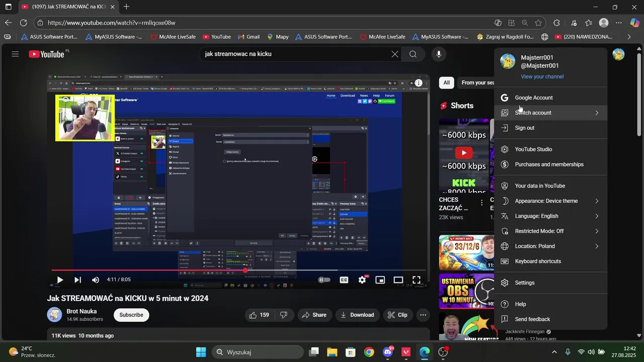The image size is (644, 362).
Task: Open the browser extensions puzzle icon
Action: [556, 23]
